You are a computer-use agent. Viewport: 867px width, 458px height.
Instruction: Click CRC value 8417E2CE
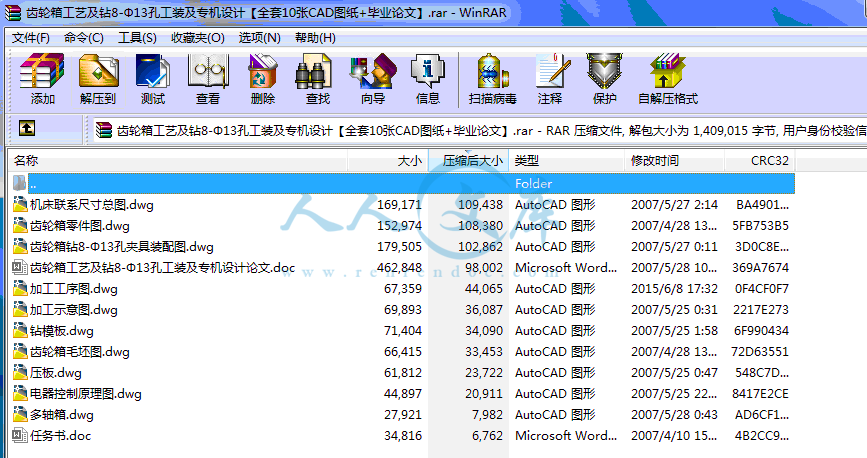(761, 394)
